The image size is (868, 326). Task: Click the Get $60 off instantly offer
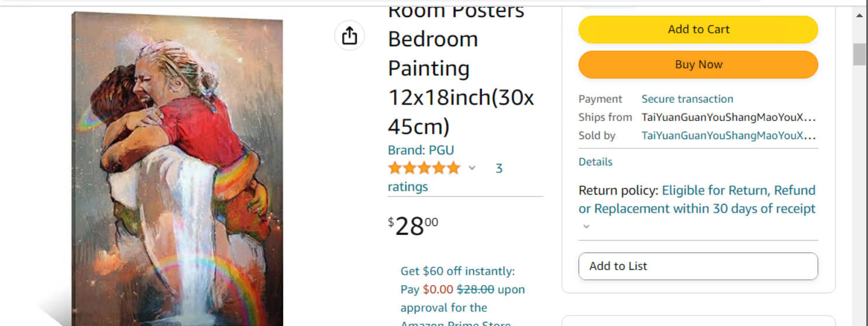[x=457, y=271]
